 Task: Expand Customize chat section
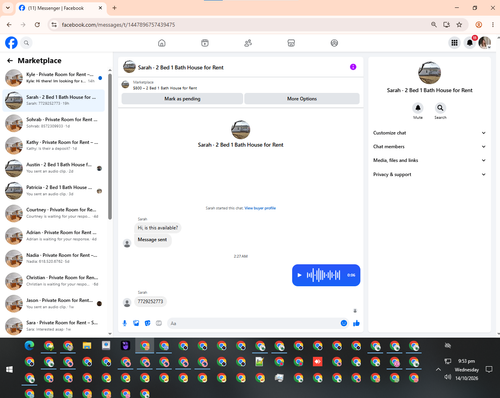tap(429, 133)
